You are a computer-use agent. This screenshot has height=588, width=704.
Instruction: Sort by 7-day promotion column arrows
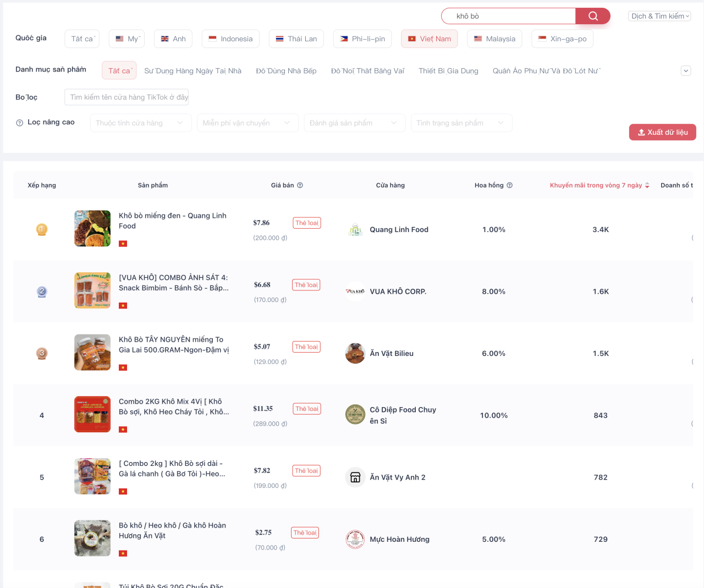point(647,185)
